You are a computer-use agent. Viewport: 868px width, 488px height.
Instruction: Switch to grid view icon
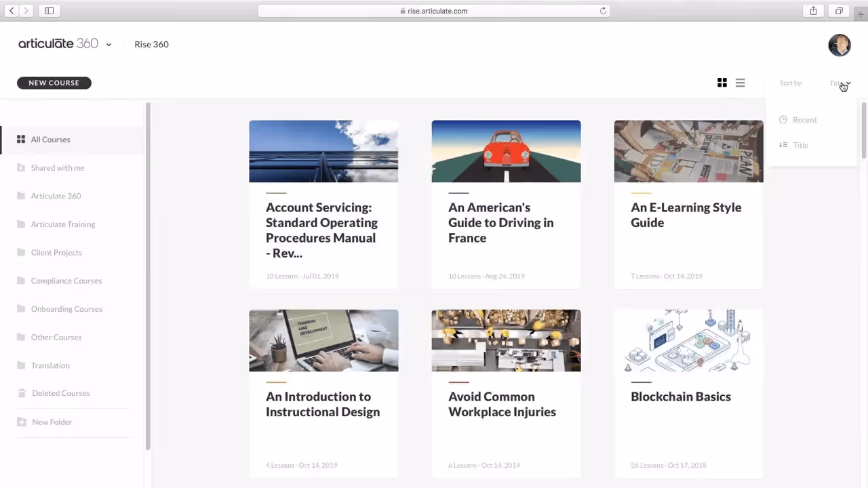(722, 83)
